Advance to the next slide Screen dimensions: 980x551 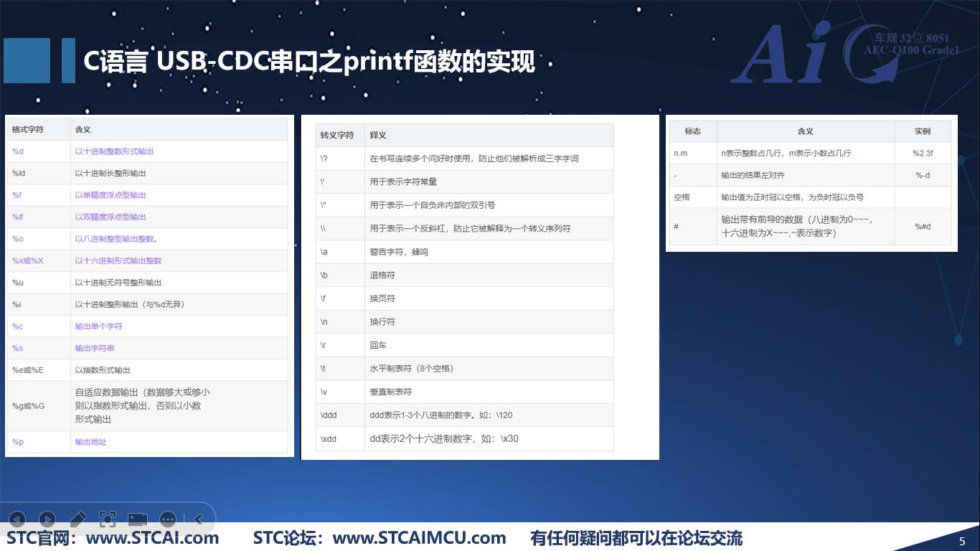click(x=47, y=518)
